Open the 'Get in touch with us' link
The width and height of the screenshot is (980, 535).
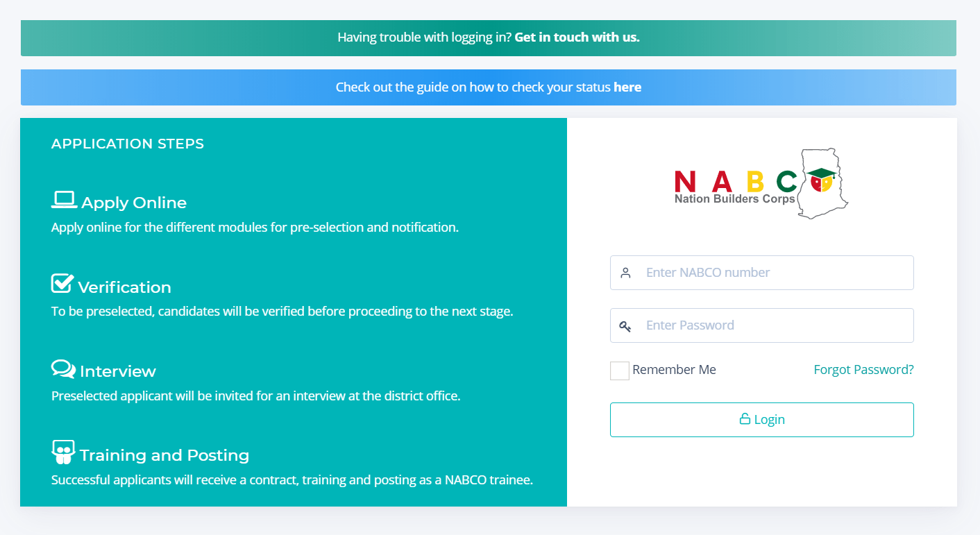pyautogui.click(x=577, y=37)
